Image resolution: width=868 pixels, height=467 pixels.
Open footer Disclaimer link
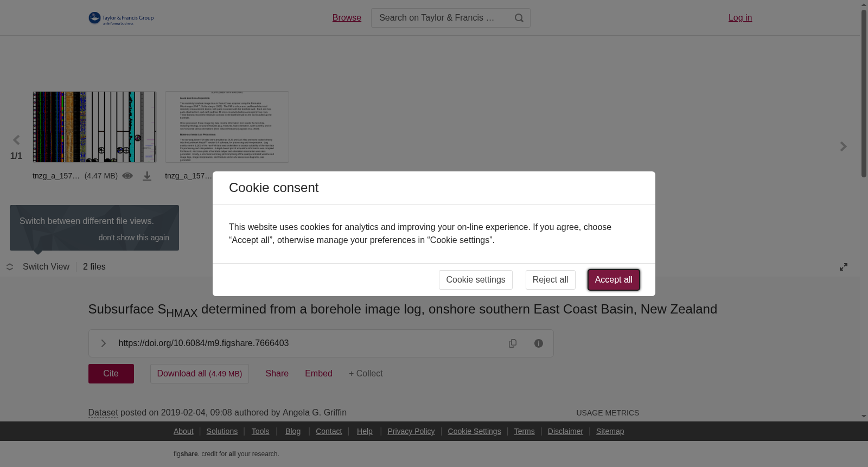tap(565, 431)
